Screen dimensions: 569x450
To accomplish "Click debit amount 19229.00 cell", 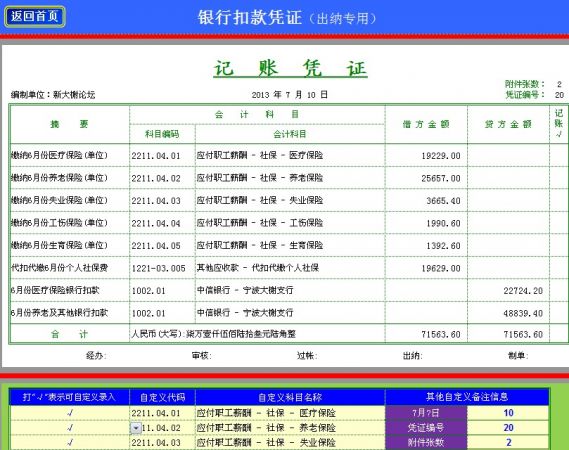I will click(x=426, y=156).
